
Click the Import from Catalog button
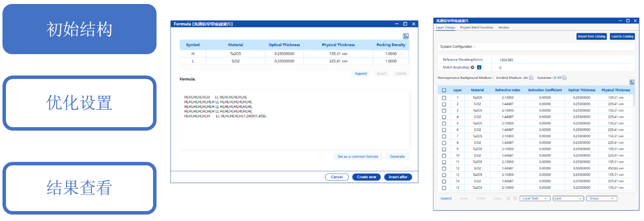pyautogui.click(x=591, y=36)
